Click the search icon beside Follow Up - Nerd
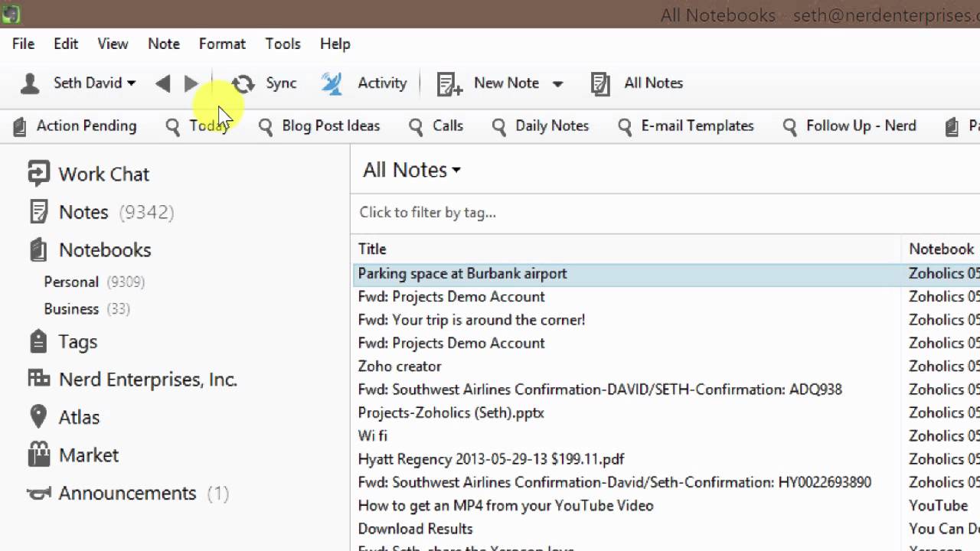Screen dimensions: 980x551 790,126
